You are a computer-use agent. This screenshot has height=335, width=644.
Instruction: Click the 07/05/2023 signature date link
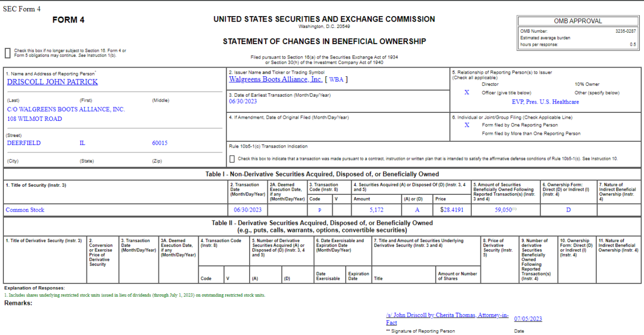[528, 319]
